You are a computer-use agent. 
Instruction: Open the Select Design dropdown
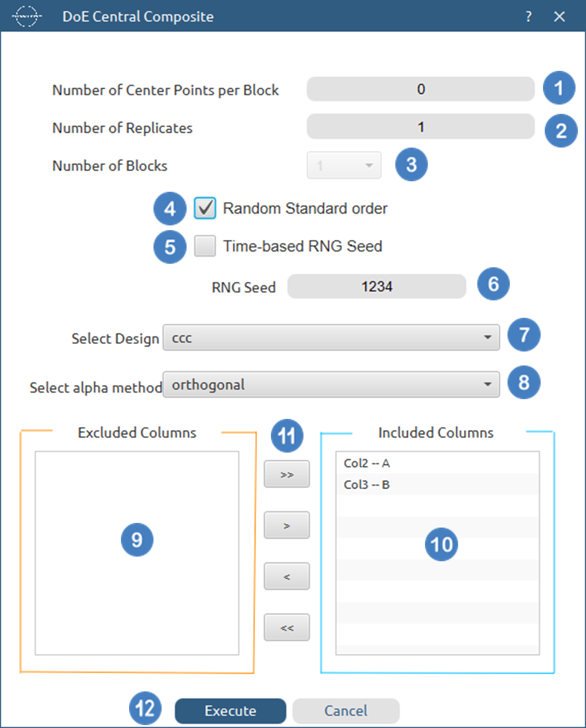331,338
